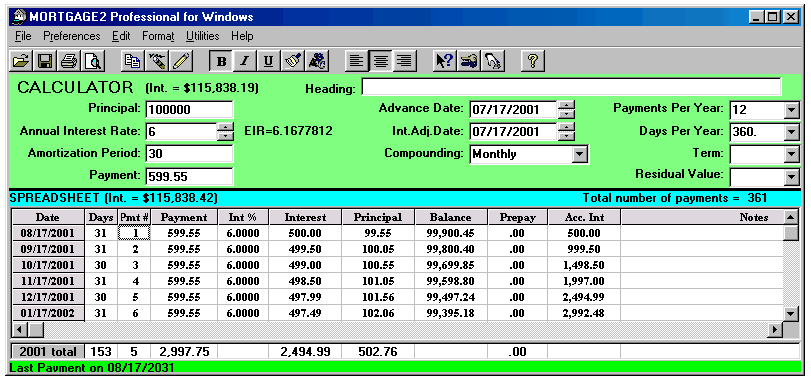
Task: Click the yellow question mark Help icon
Action: pos(532,62)
